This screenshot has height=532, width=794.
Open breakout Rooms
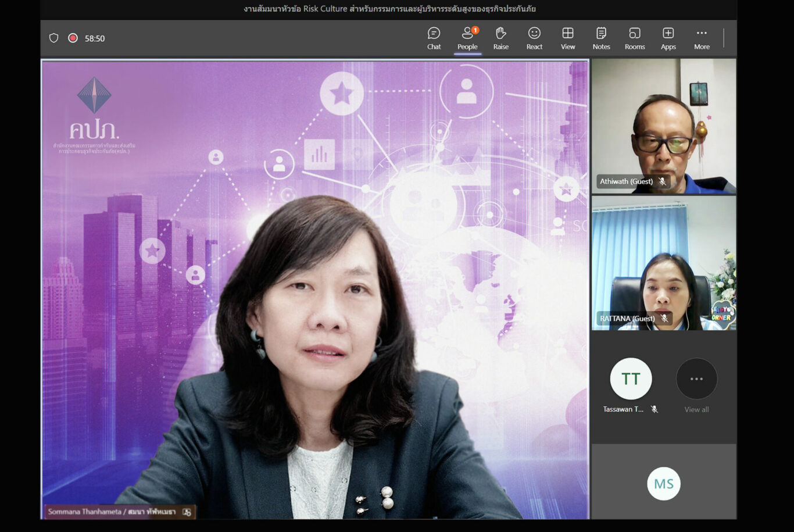(x=635, y=38)
